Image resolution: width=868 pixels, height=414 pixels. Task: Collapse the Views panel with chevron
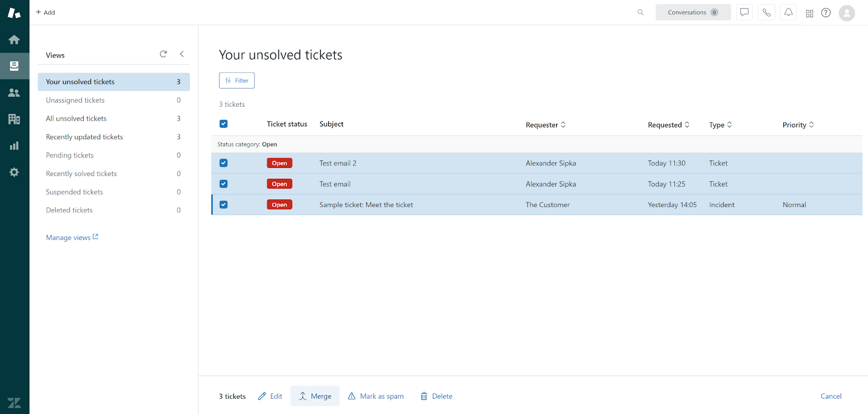[182, 54]
